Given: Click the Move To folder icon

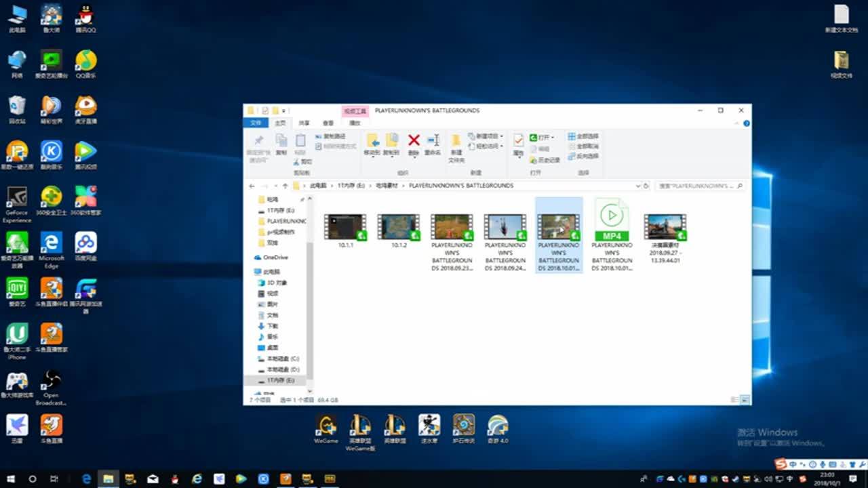Looking at the screenshot, I should [372, 140].
